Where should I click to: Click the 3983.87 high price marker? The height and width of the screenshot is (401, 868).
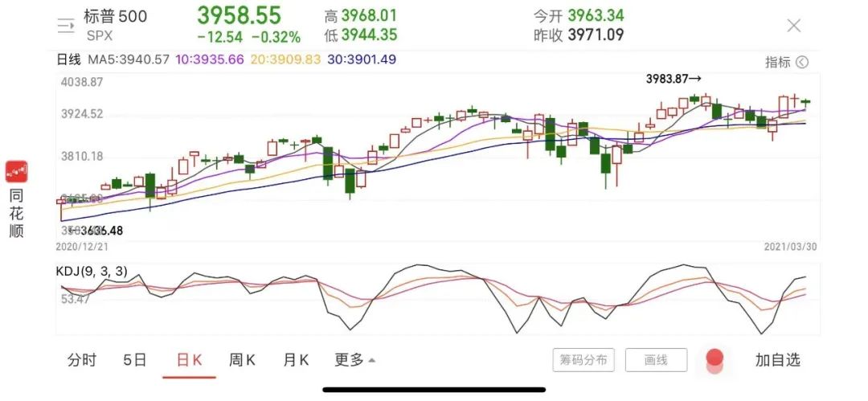674,79
